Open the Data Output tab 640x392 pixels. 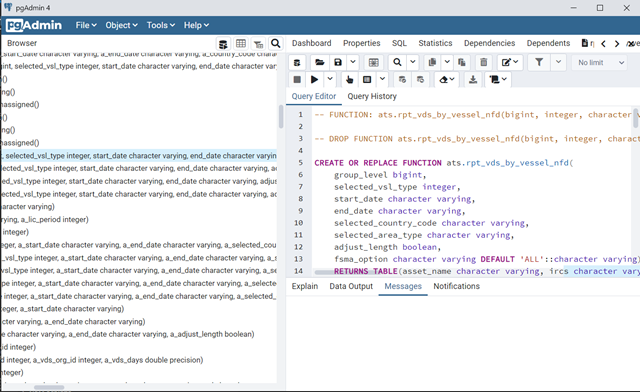[351, 286]
